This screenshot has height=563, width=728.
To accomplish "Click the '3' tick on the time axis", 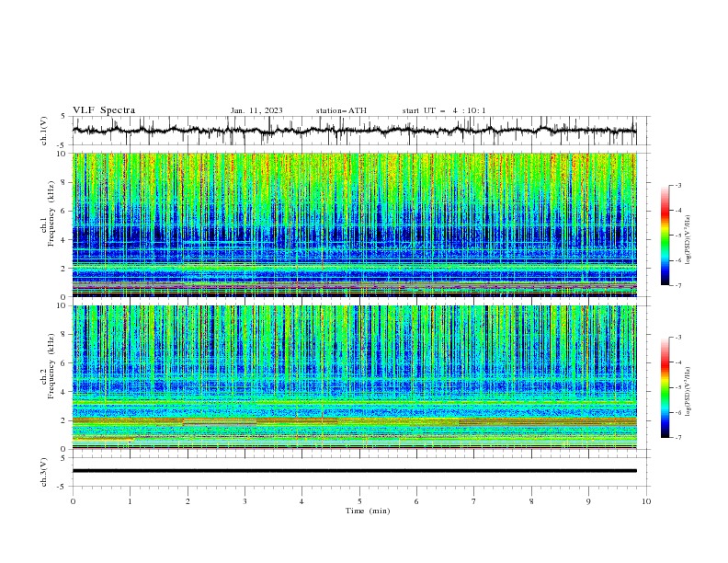I will pos(245,501).
